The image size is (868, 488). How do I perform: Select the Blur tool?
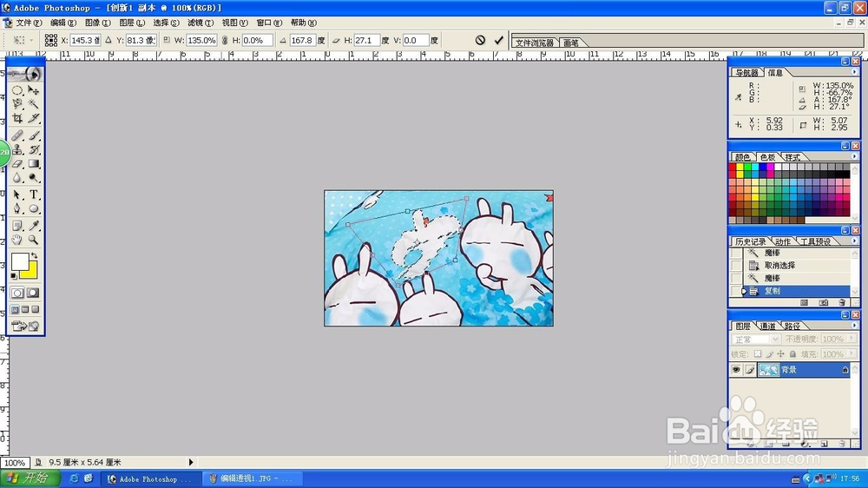click(17, 177)
